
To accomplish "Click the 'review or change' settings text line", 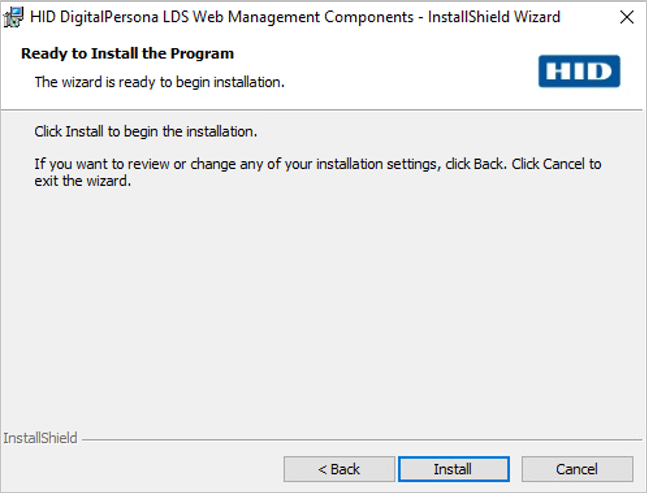I will point(318,164).
